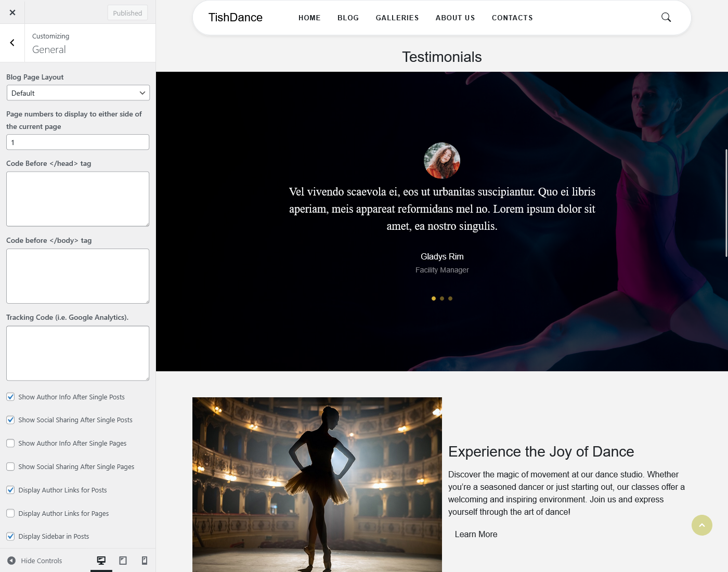Viewport: 728px width, 572px height.
Task: Click the Tracking Code text area
Action: click(78, 353)
